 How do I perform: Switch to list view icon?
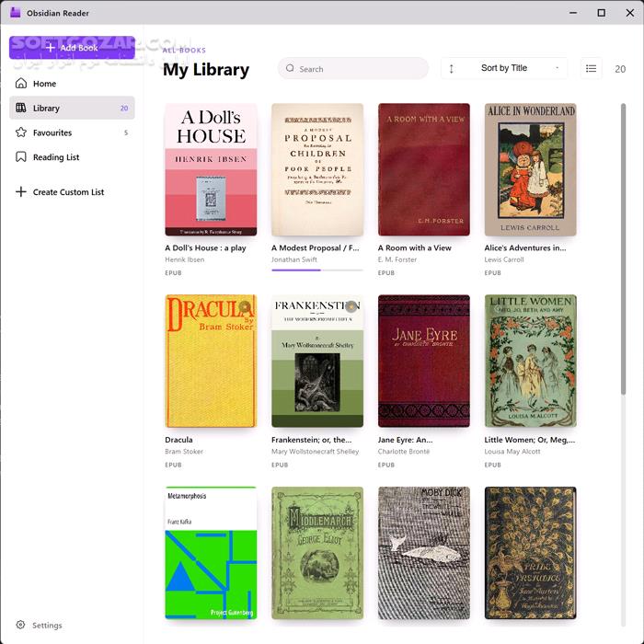point(591,68)
